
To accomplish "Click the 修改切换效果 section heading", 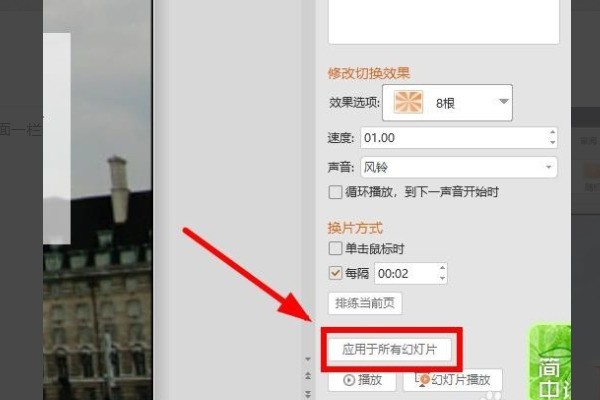I will [368, 73].
